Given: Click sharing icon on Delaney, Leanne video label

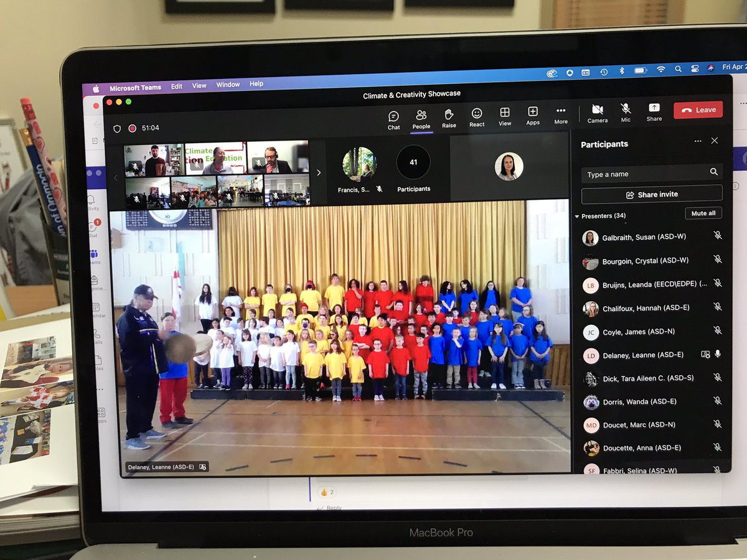Looking at the screenshot, I should click(202, 466).
